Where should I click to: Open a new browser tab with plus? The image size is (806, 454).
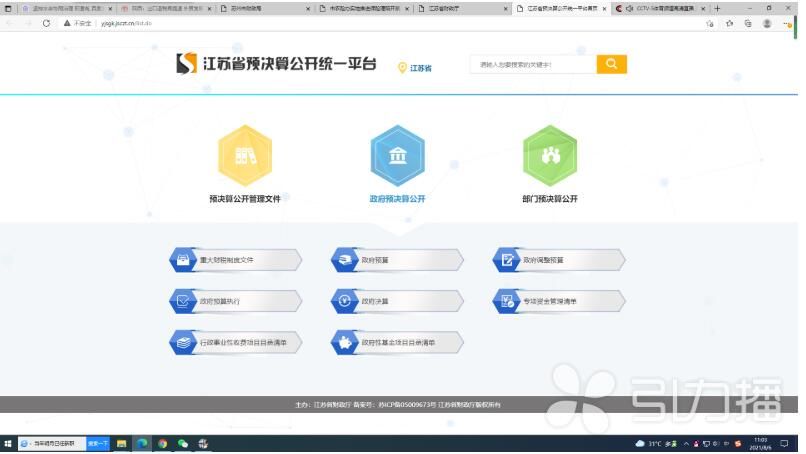point(717,8)
